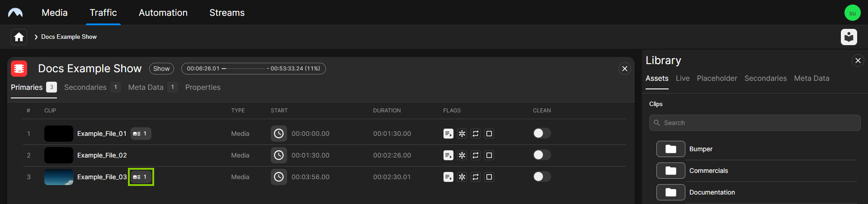Turn on the Clean switch for Example_File_02
Screen dimensions: 868x204
tap(542, 155)
